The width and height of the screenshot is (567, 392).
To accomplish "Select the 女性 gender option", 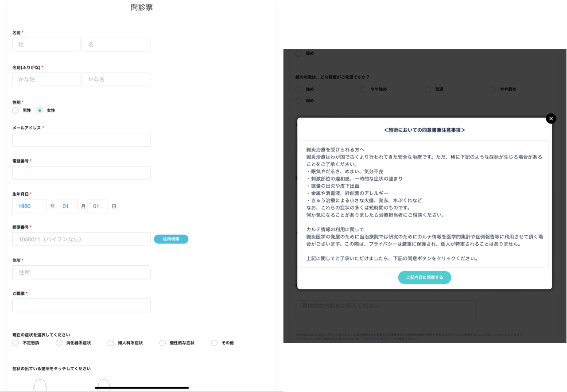I will 39,110.
